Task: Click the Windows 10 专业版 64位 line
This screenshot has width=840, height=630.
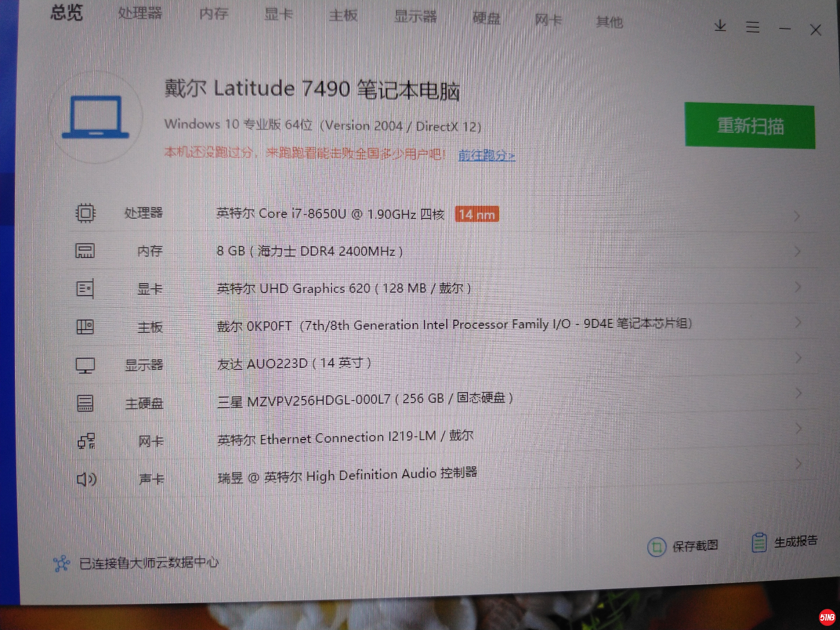Action: 323,125
